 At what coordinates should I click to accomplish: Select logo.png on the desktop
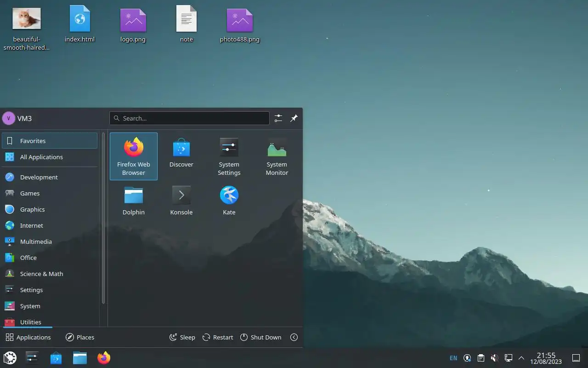click(133, 24)
